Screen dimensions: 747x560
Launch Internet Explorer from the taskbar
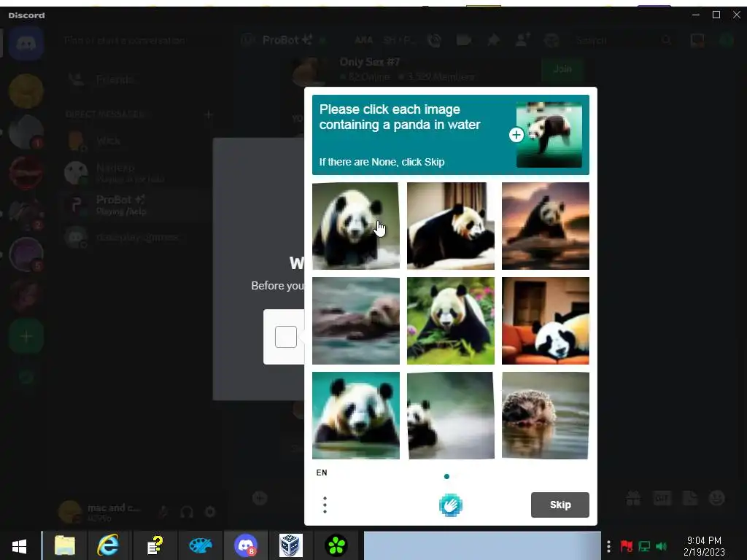click(108, 545)
